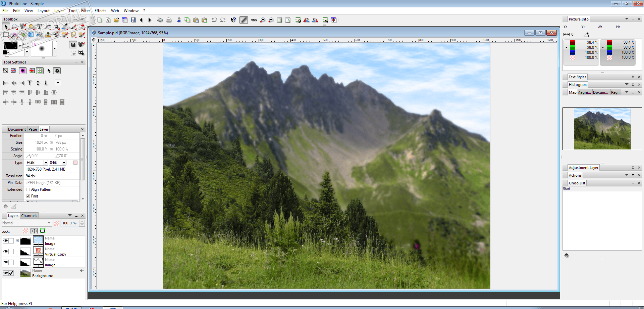This screenshot has height=309, width=644.
Task: Click the swap foreground/background colors arrow
Action: coord(25,45)
